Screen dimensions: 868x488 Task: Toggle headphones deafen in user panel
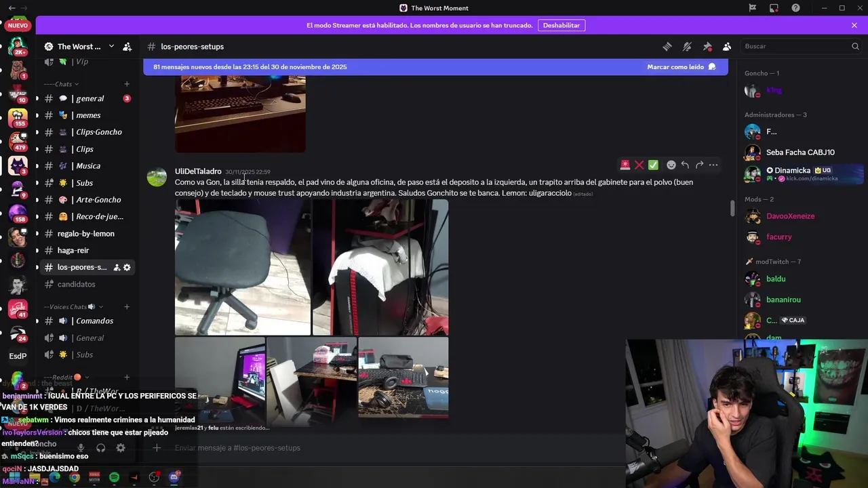coord(100,448)
